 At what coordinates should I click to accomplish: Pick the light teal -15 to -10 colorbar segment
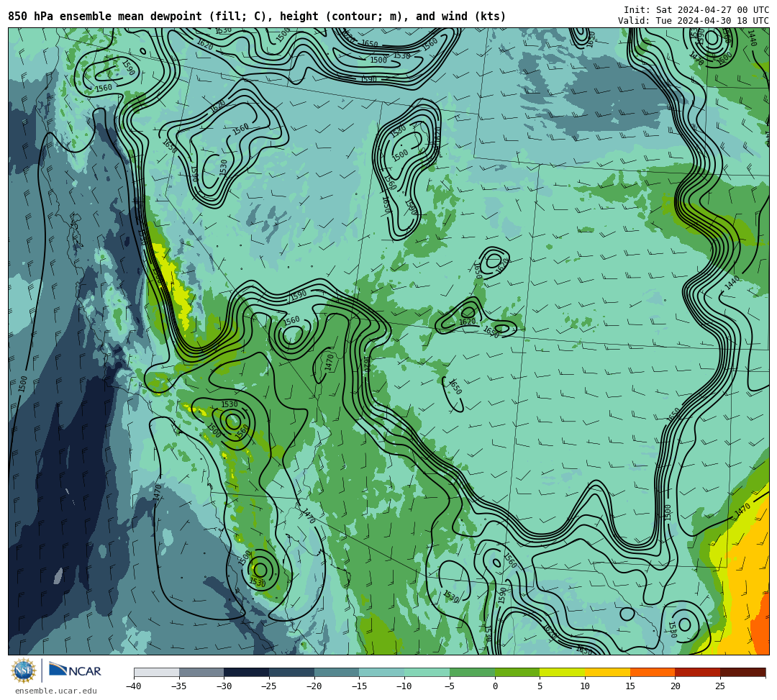pyautogui.click(x=382, y=672)
